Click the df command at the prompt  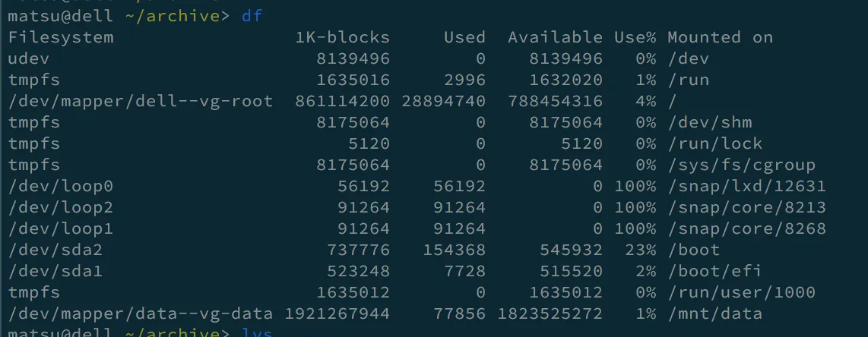252,16
